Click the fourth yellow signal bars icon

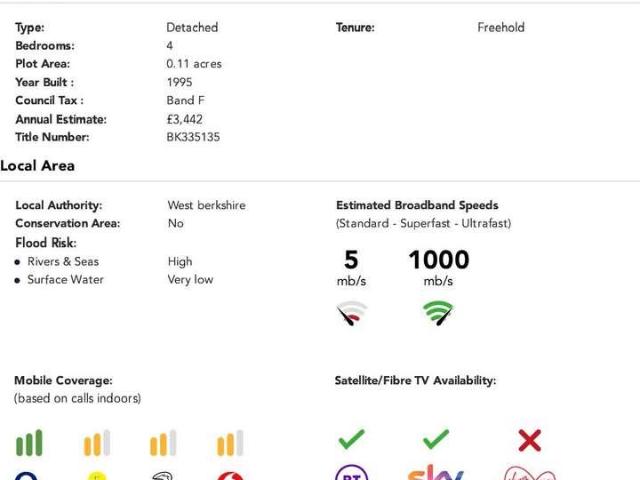pyautogui.click(x=230, y=442)
